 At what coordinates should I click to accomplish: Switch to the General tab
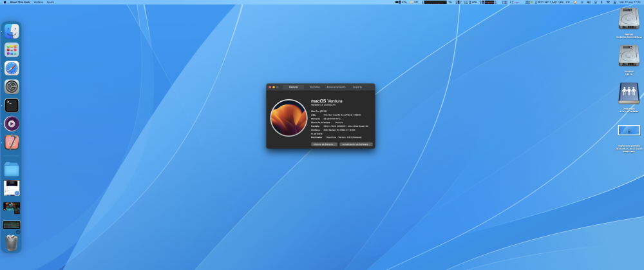(x=293, y=87)
